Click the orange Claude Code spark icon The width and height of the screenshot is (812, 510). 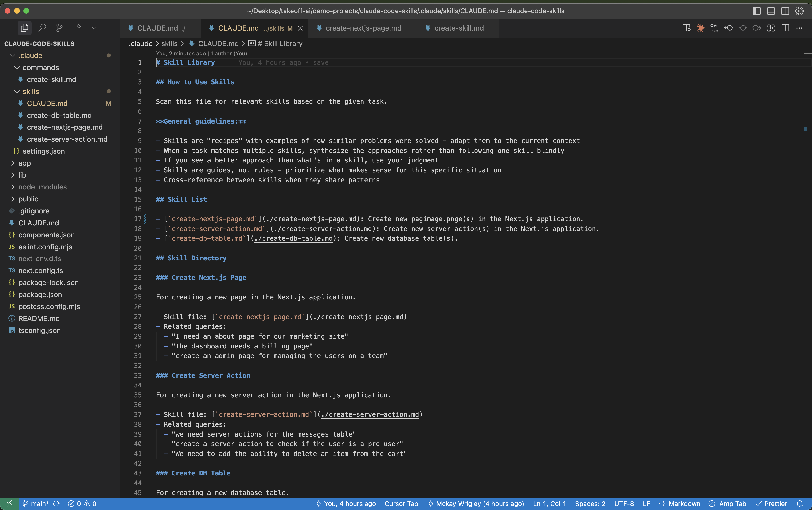click(700, 28)
